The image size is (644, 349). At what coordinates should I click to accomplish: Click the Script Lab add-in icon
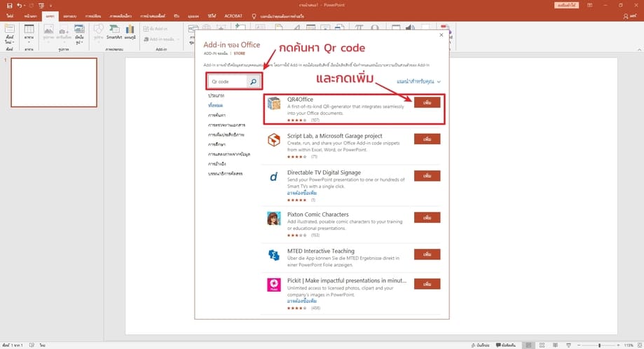coord(274,140)
